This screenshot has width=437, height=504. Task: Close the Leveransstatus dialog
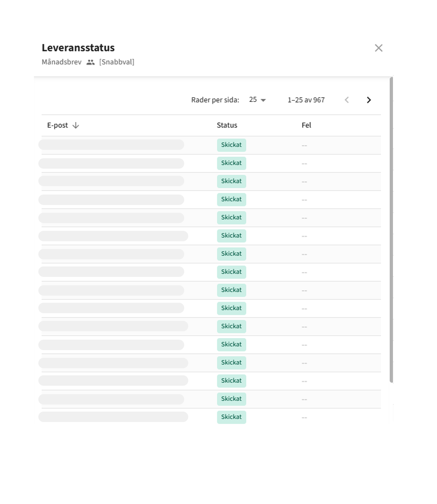(379, 48)
